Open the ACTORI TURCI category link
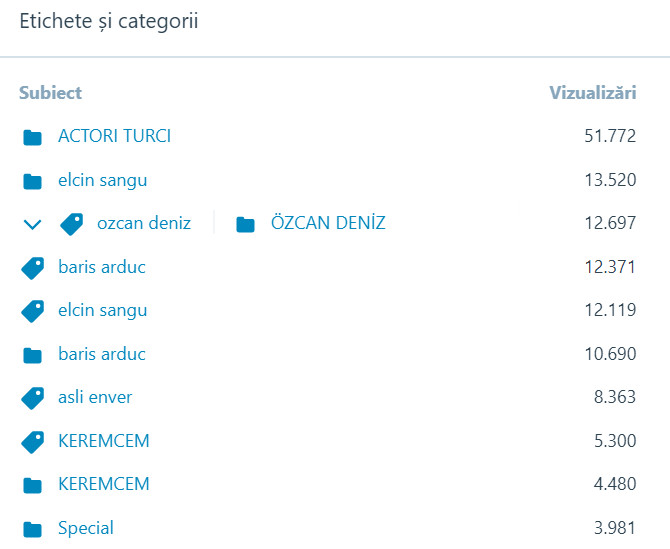Viewport: 670px width, 549px height. [114, 136]
